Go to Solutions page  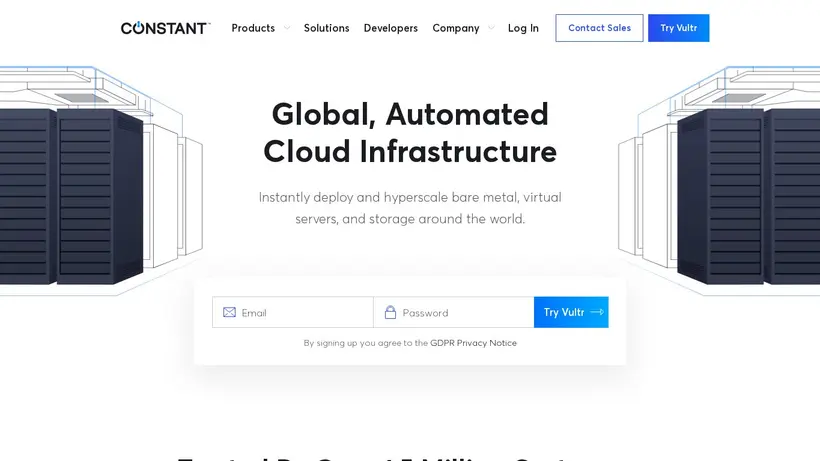[x=326, y=28]
